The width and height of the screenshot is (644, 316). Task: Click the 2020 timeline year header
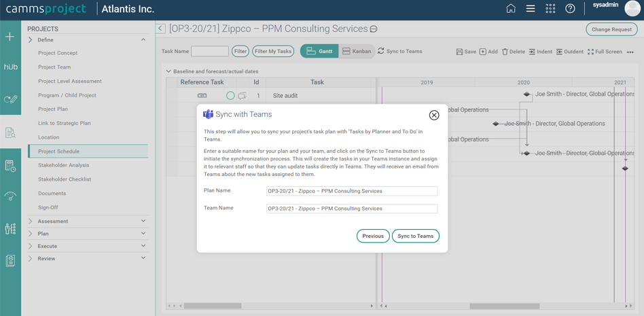point(523,82)
